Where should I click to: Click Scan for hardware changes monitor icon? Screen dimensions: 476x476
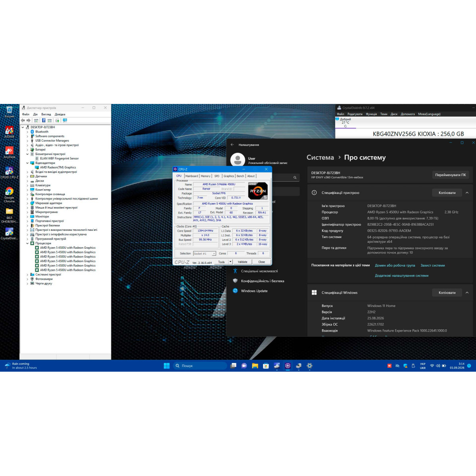pos(65,120)
